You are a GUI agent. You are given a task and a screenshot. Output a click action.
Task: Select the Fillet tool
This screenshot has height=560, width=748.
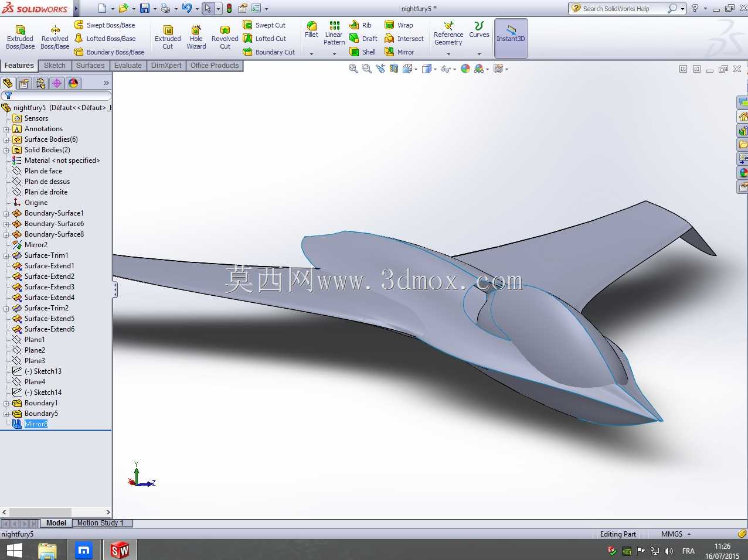pos(311,30)
